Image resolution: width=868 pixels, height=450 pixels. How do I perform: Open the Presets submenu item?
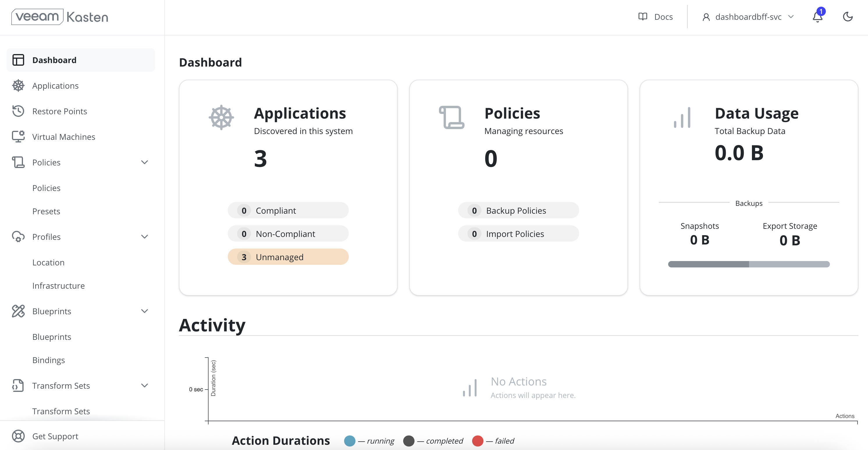[46, 211]
